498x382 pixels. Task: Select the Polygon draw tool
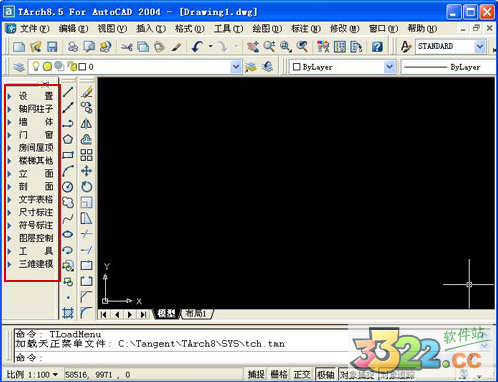pyautogui.click(x=68, y=139)
